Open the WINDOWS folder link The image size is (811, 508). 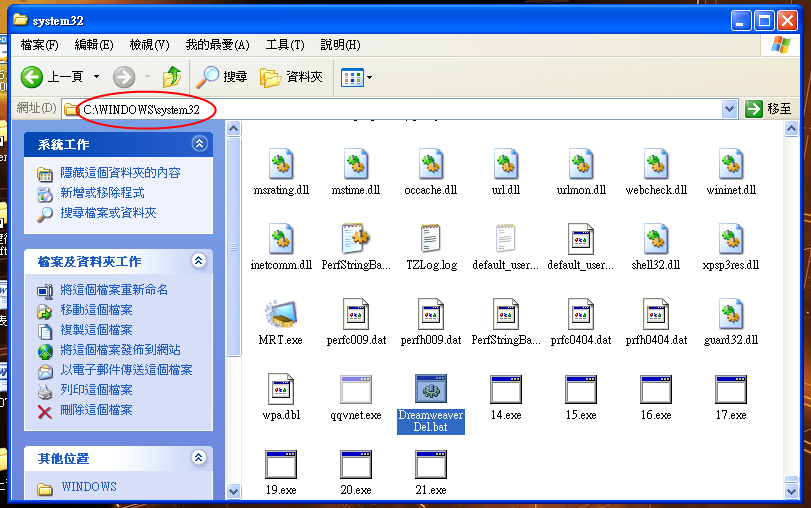[89, 487]
